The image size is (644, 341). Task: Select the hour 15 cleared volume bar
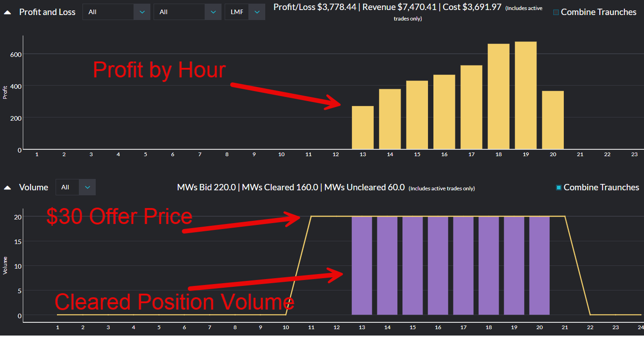[412, 265]
